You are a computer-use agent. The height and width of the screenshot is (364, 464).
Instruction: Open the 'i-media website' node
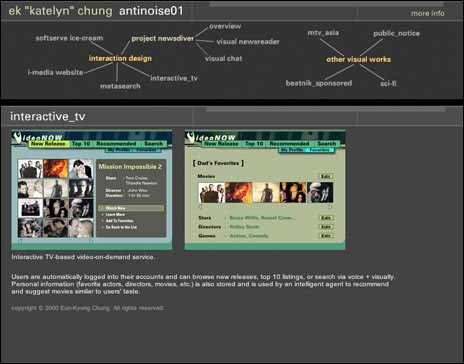[x=55, y=72]
